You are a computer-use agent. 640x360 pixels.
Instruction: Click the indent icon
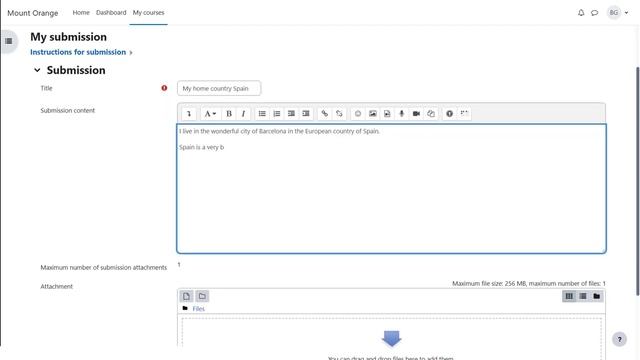pos(306,113)
